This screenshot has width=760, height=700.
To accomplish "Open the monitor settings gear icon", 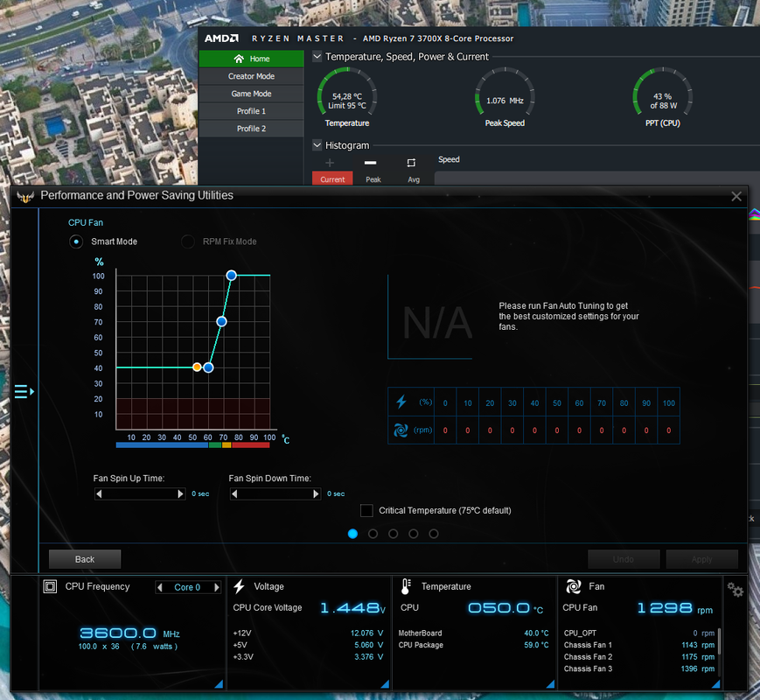I will (x=735, y=590).
